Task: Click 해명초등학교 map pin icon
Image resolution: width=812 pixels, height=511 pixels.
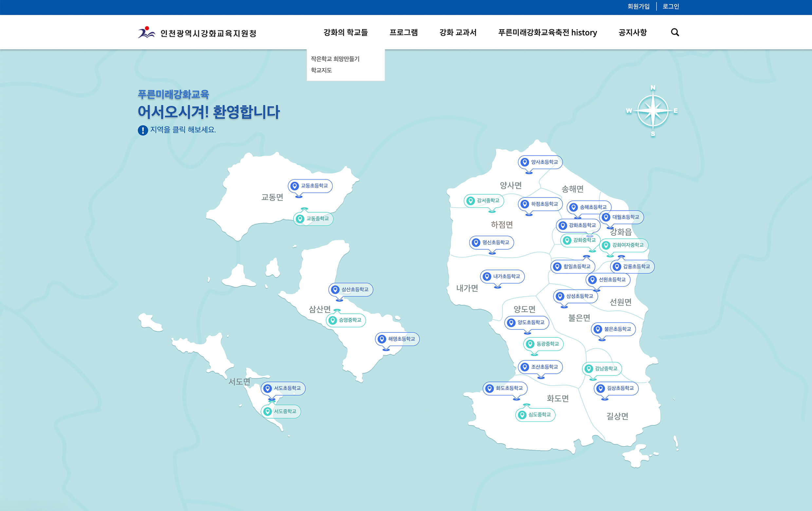Action: pos(382,339)
